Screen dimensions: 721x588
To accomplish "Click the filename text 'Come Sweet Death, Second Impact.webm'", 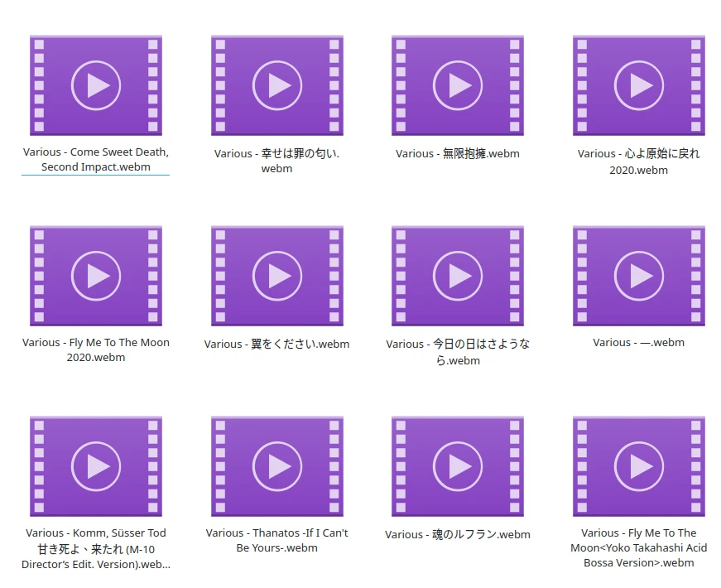I will click(x=96, y=159).
